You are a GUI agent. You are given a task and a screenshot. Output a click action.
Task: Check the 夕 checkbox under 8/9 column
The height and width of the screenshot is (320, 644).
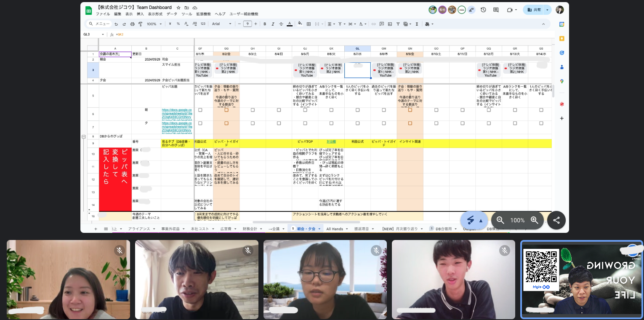coord(410,123)
